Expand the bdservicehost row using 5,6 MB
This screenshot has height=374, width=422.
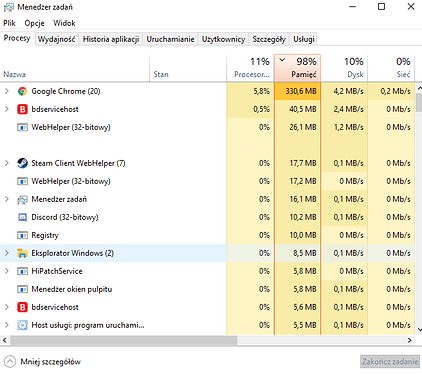pyautogui.click(x=7, y=307)
